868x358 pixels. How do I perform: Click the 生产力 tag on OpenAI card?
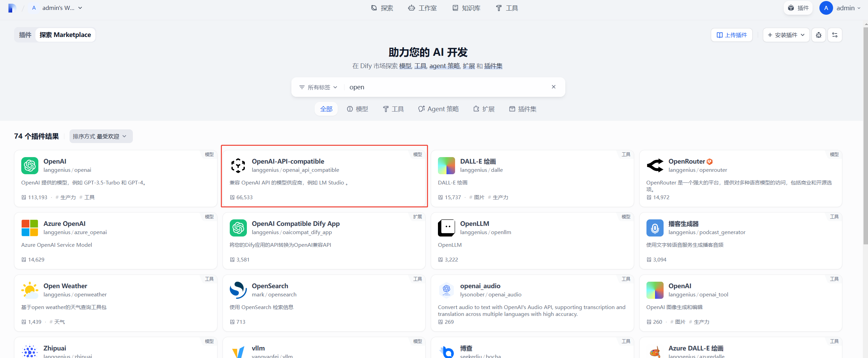click(x=66, y=197)
